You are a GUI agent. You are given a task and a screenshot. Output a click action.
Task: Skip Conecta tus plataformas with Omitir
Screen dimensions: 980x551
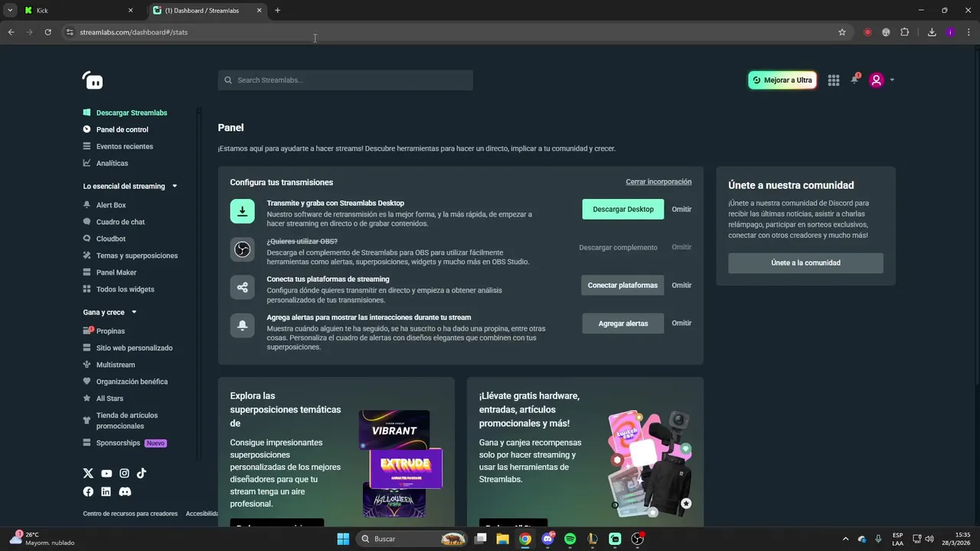[681, 285]
